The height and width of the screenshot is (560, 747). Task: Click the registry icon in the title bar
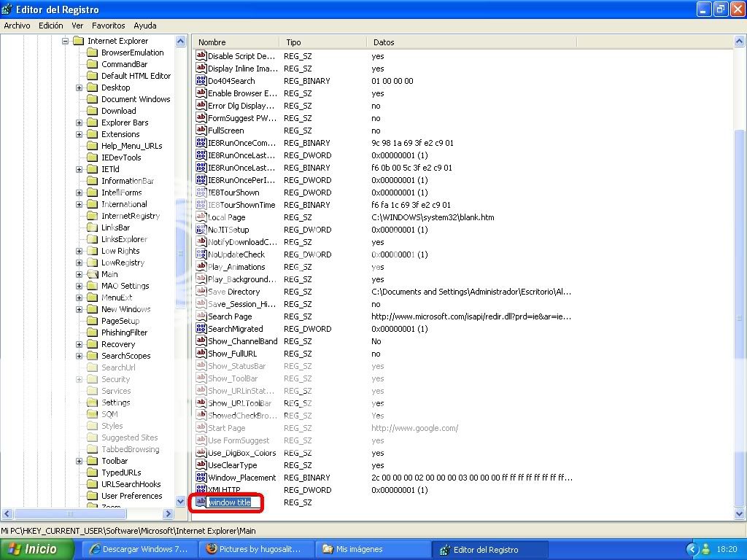pyautogui.click(x=7, y=9)
